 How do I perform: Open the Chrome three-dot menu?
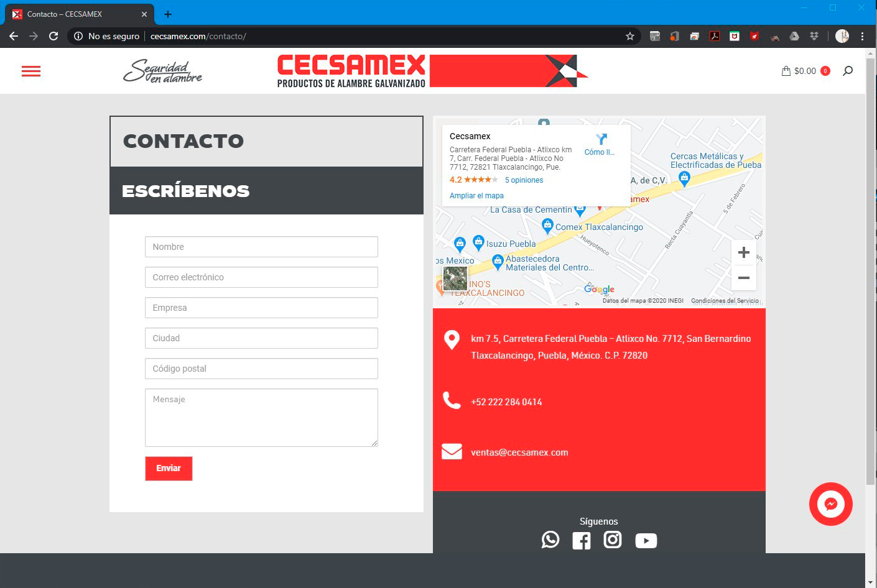click(862, 36)
